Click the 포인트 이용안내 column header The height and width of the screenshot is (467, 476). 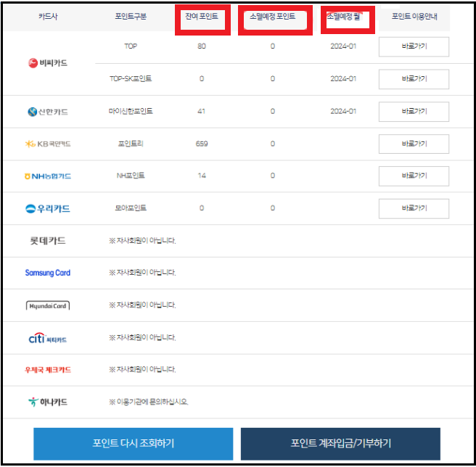pyautogui.click(x=414, y=17)
